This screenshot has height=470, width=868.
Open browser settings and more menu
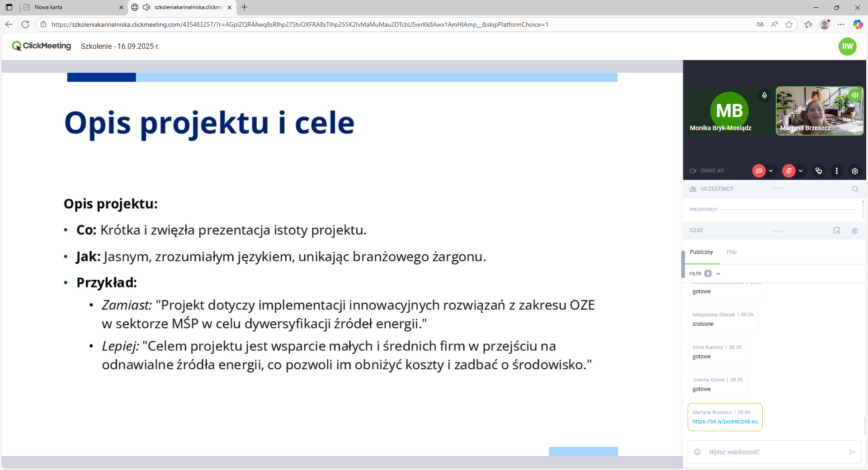tap(841, 24)
